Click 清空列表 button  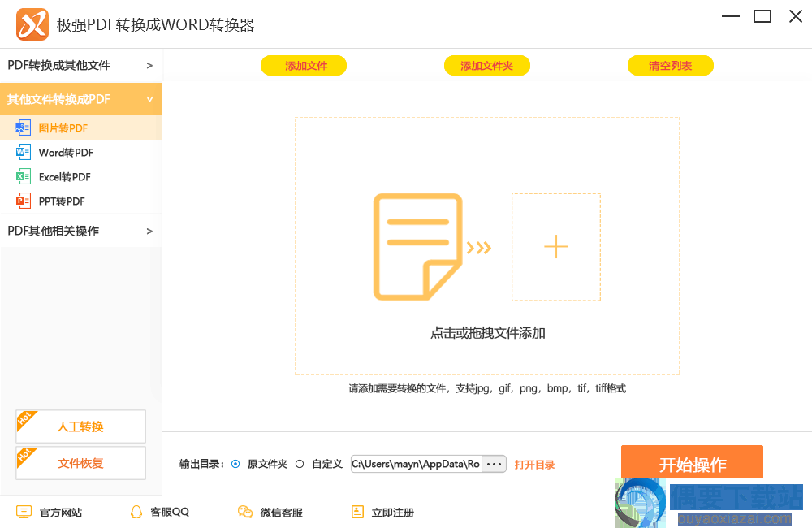point(671,65)
